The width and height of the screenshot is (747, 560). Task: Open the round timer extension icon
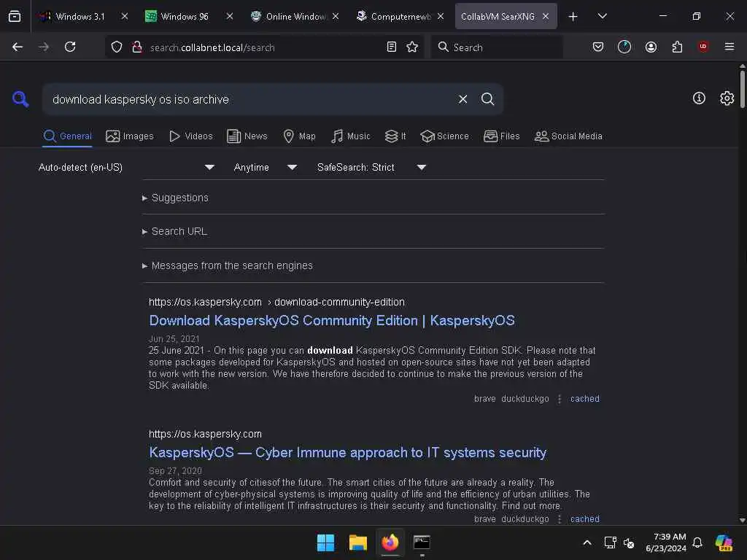[624, 47]
